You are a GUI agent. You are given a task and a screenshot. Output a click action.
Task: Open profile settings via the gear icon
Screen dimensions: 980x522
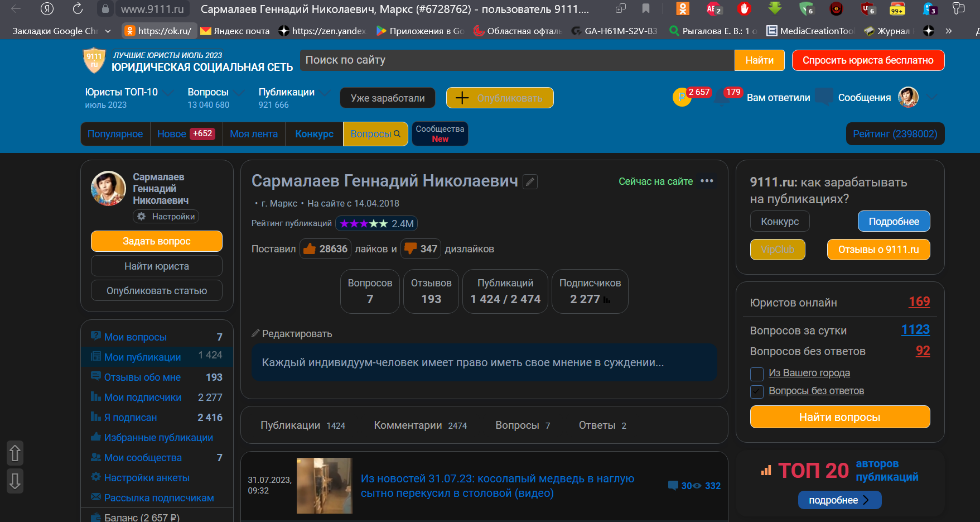[x=142, y=216]
